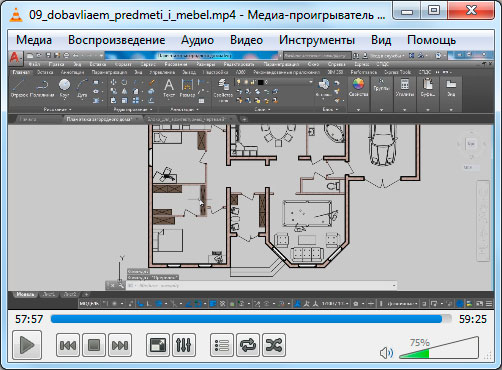Set volume on the green volume slider
This screenshot has height=370, width=502.
[x=439, y=348]
